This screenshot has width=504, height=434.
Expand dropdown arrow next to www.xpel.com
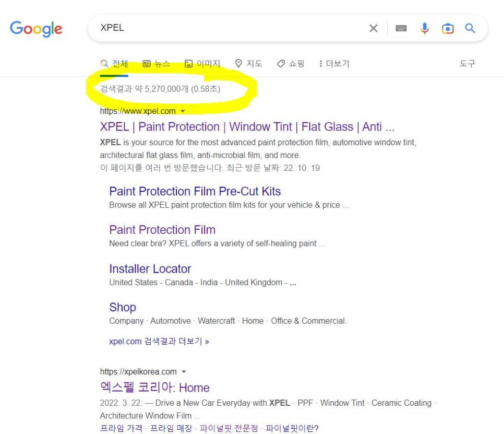point(183,111)
